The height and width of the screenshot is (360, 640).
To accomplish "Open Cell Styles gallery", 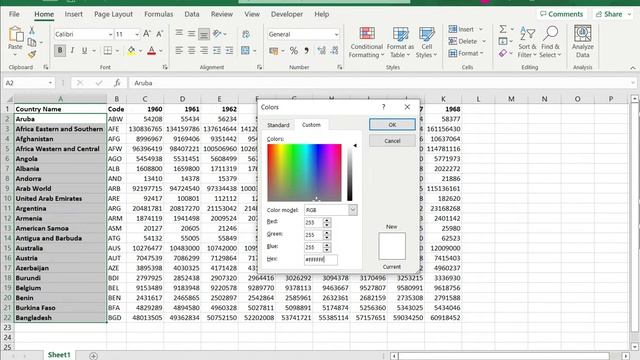I will 427,43.
